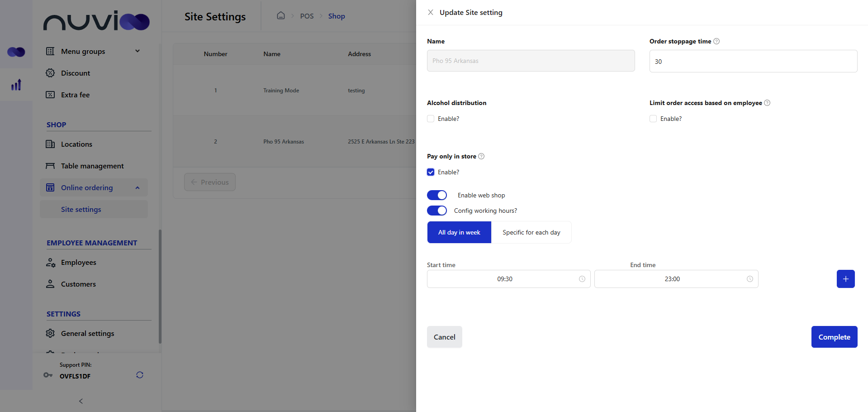Viewport: 868px width, 412px height.
Task: Click the Complete button
Action: pos(834,337)
